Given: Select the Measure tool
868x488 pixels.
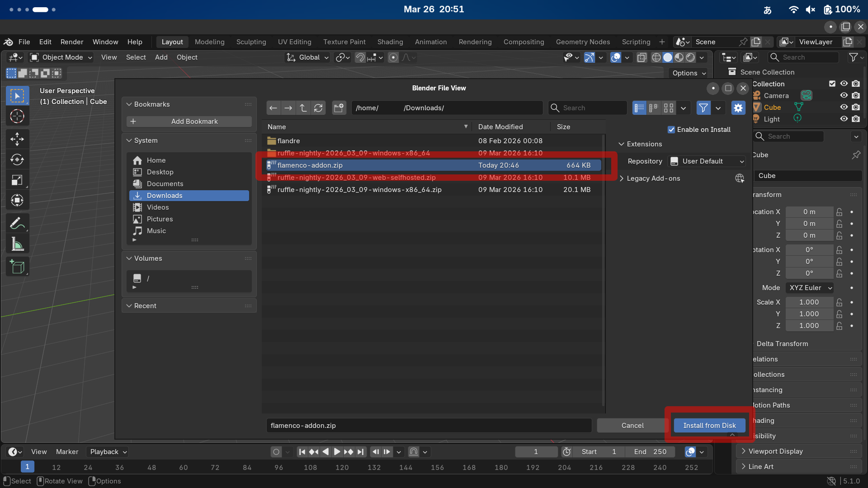Looking at the screenshot, I should (x=17, y=244).
